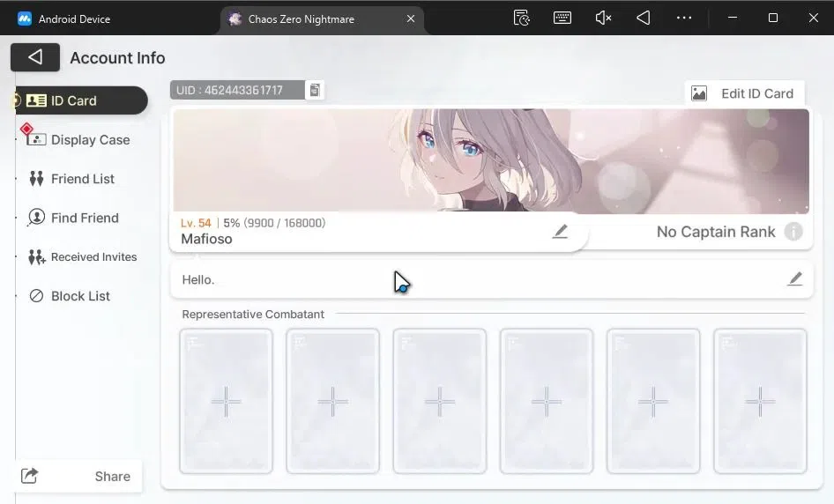The height and width of the screenshot is (504, 834).
Task: Edit the Hello. greeting with pencil icon
Action: click(794, 278)
